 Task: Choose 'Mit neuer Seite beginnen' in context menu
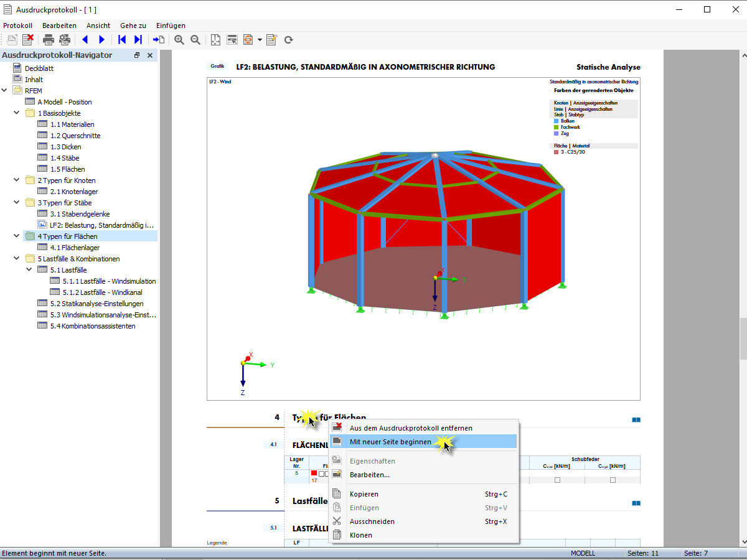tap(423, 442)
